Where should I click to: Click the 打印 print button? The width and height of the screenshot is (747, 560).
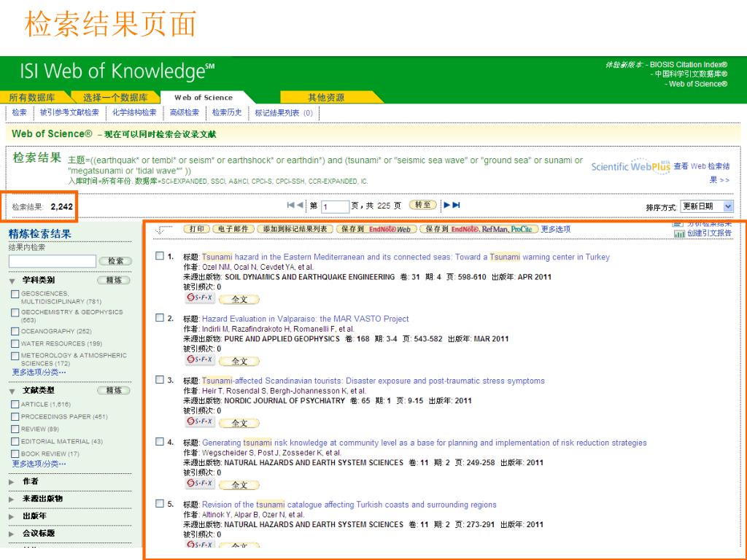[x=197, y=229]
